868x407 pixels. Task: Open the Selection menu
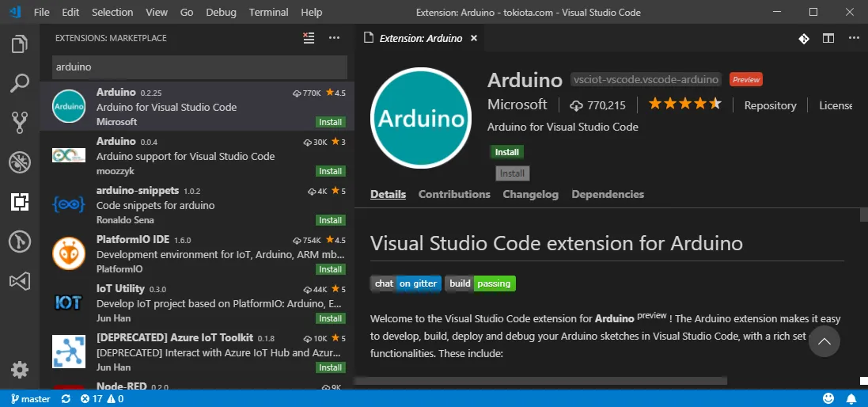coord(112,12)
